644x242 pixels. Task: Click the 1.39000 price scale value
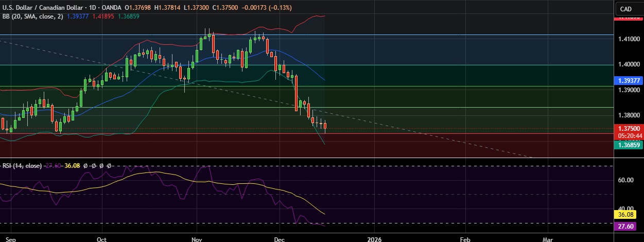[630, 90]
